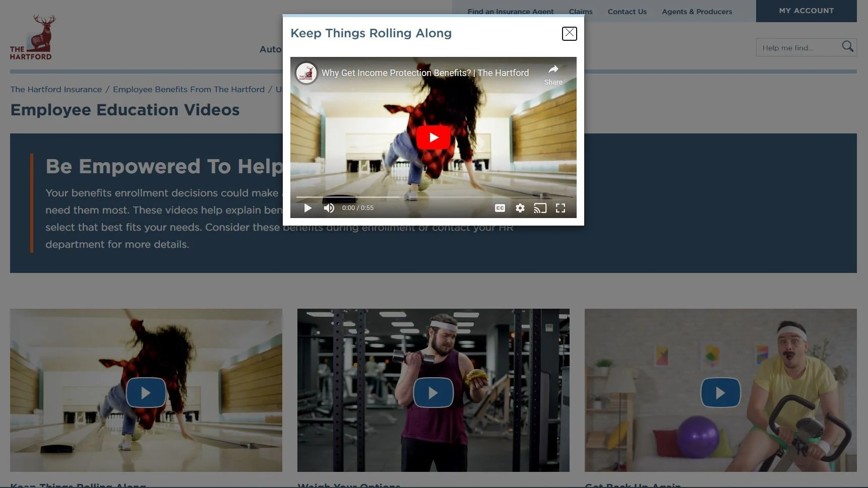Share the video using the Share arrow
This screenshot has width=868, height=488.
click(x=553, y=75)
